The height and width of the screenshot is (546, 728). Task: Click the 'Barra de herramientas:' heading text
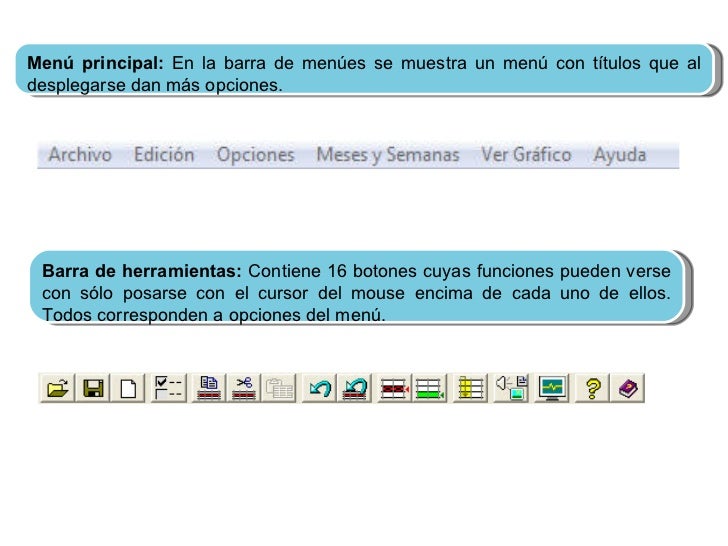click(142, 271)
